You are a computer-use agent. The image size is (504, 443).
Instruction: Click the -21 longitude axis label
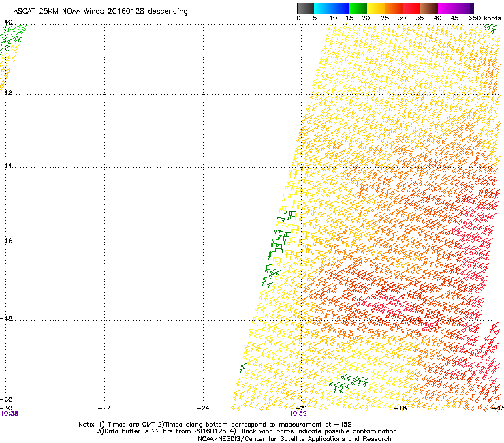(301, 408)
